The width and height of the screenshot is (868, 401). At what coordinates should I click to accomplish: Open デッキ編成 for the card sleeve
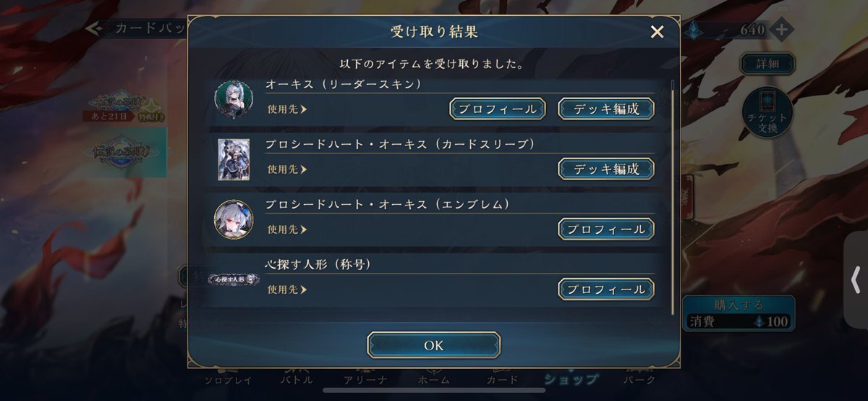(x=606, y=169)
